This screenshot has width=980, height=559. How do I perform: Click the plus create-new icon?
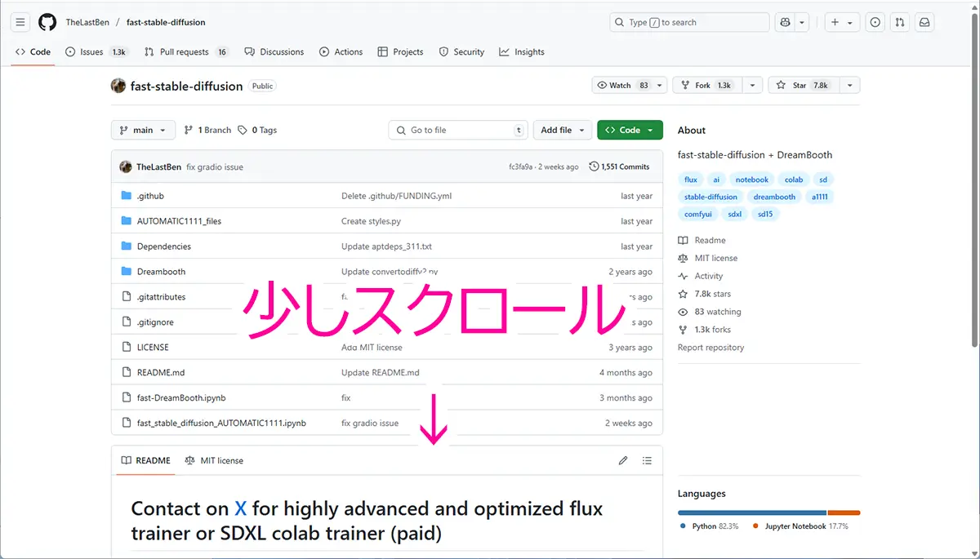point(835,22)
